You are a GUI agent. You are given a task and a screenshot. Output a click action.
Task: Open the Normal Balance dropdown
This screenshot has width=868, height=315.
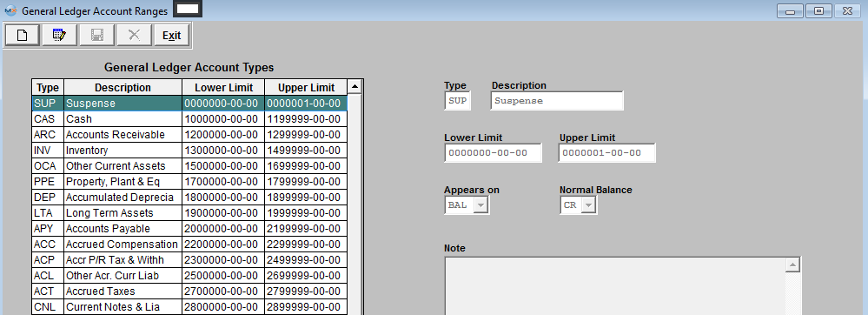pos(589,205)
